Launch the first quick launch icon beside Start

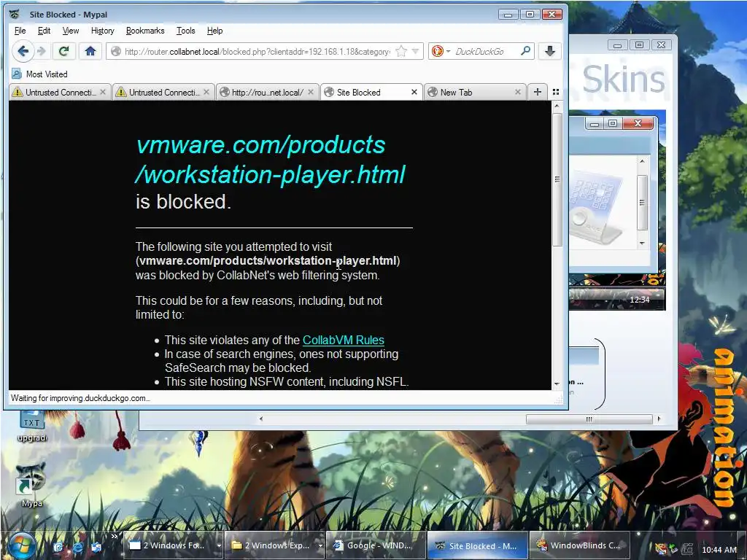point(58,547)
